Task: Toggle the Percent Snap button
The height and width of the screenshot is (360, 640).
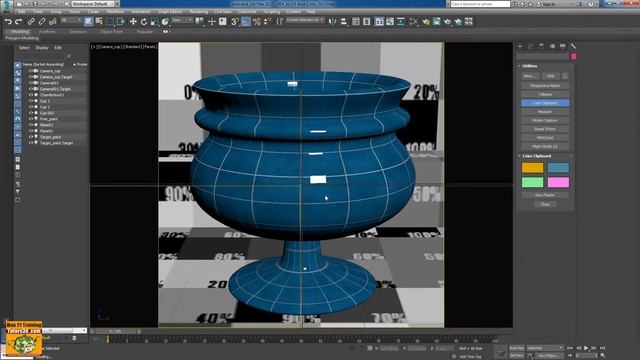Action: coord(256,22)
